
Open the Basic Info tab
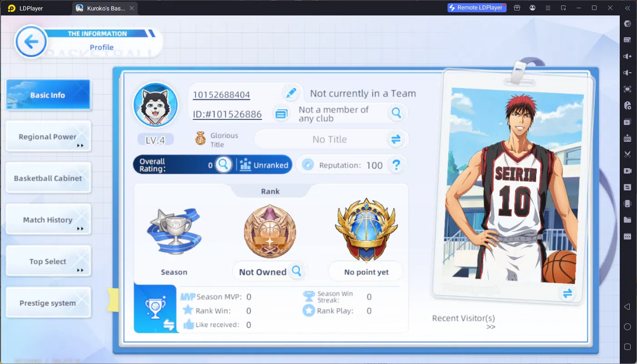(48, 95)
